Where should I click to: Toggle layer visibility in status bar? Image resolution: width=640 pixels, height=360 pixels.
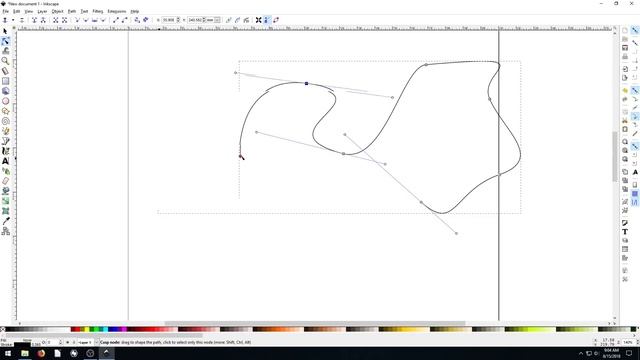tap(68, 342)
